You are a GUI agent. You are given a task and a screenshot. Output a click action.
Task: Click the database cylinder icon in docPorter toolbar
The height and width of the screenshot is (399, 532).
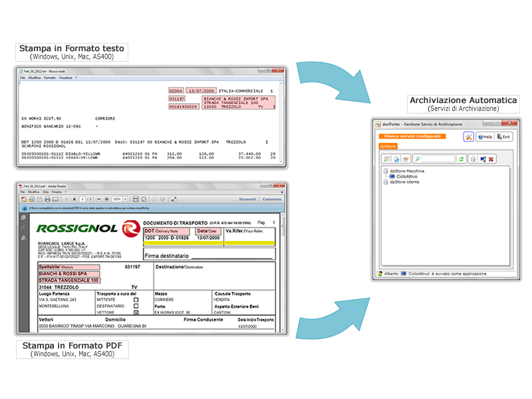tap(473, 159)
